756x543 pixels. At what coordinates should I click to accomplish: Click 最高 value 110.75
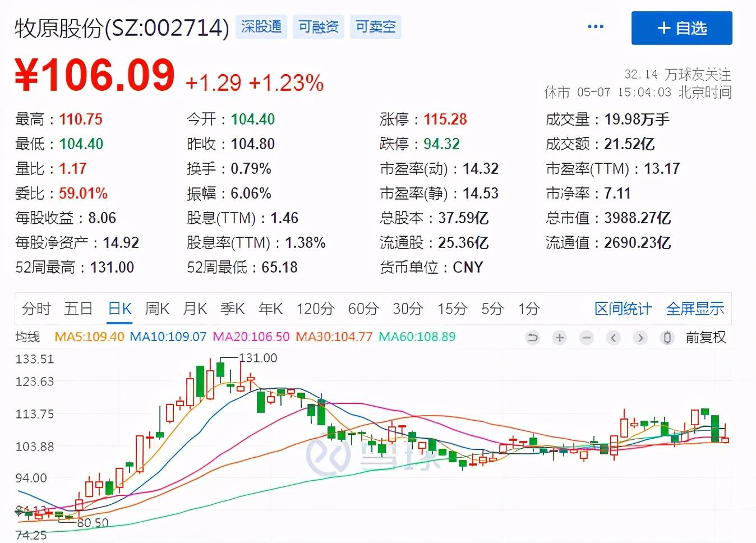pos(81,119)
